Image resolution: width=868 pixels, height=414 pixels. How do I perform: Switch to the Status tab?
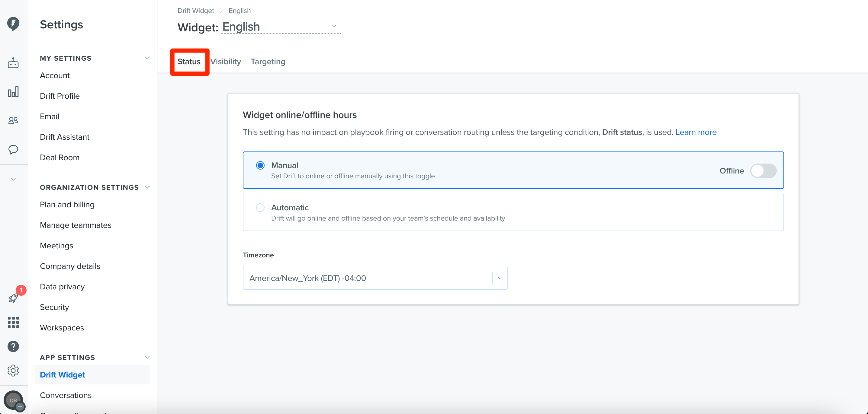(x=189, y=62)
